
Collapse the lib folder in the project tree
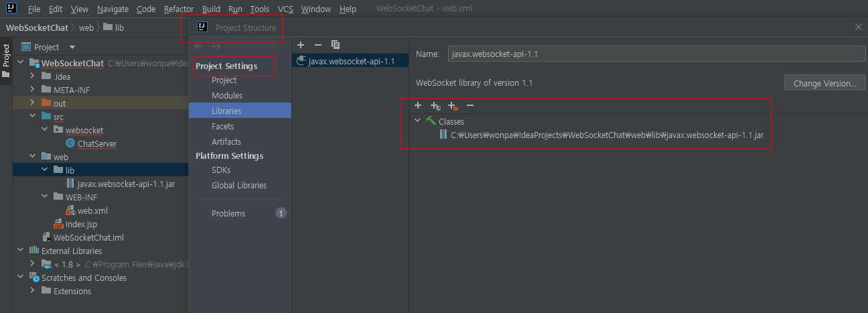[x=45, y=170]
